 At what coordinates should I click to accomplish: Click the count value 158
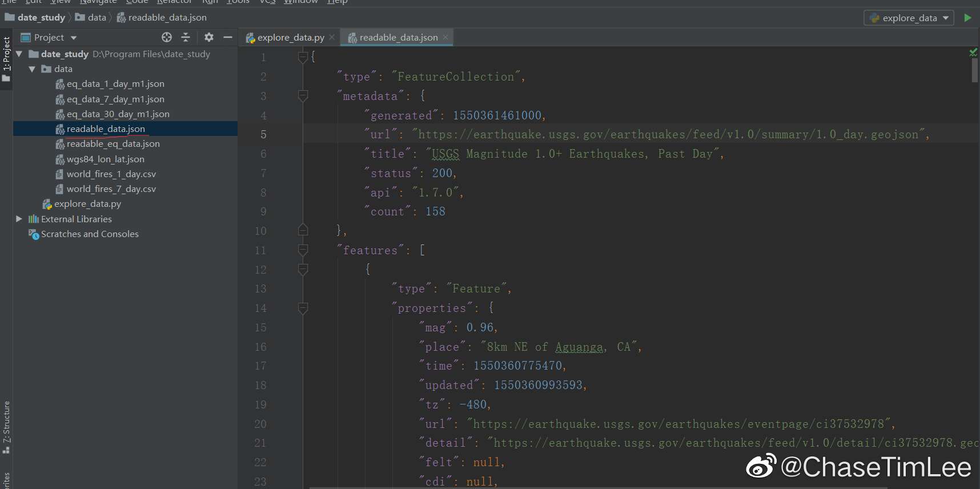coord(435,211)
